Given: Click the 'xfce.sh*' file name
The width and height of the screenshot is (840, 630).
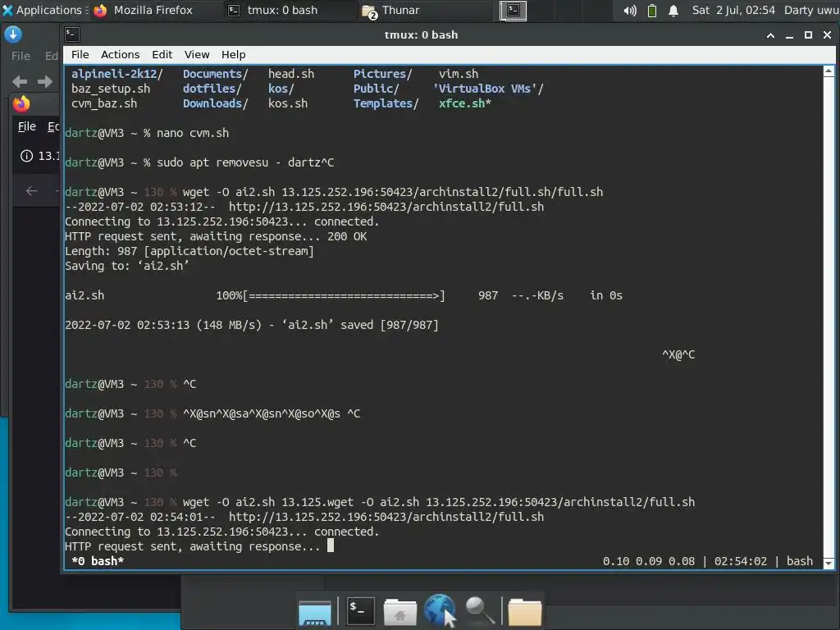Looking at the screenshot, I should (464, 103).
